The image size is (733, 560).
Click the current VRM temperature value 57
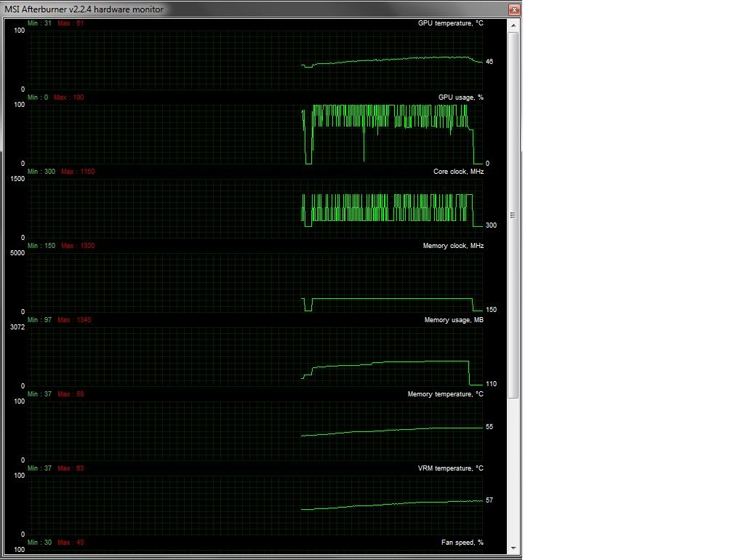[x=489, y=500]
